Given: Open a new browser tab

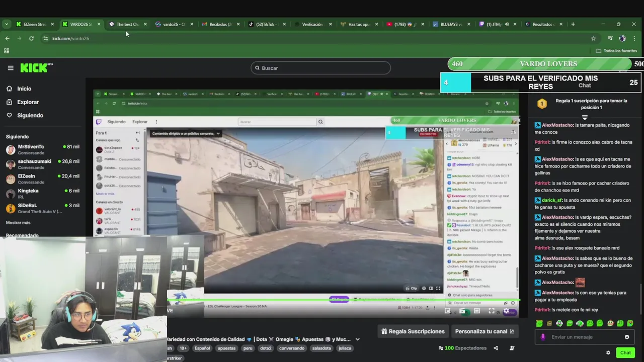Looking at the screenshot, I should click(x=573, y=24).
